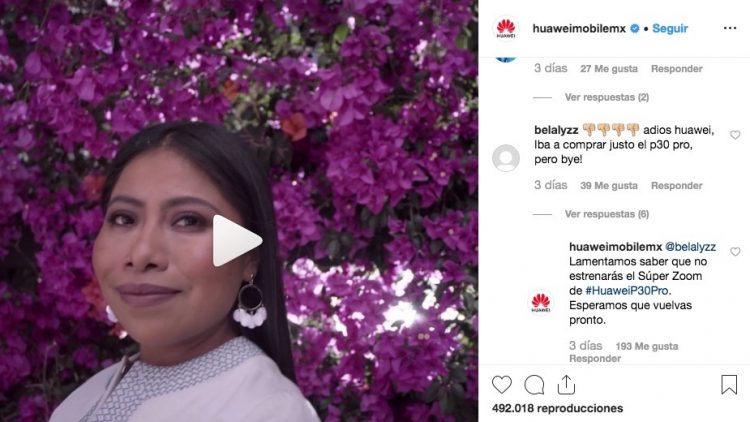This screenshot has height=422, width=750.
Task: Like belalyzz's comment with the small heart
Action: (735, 135)
